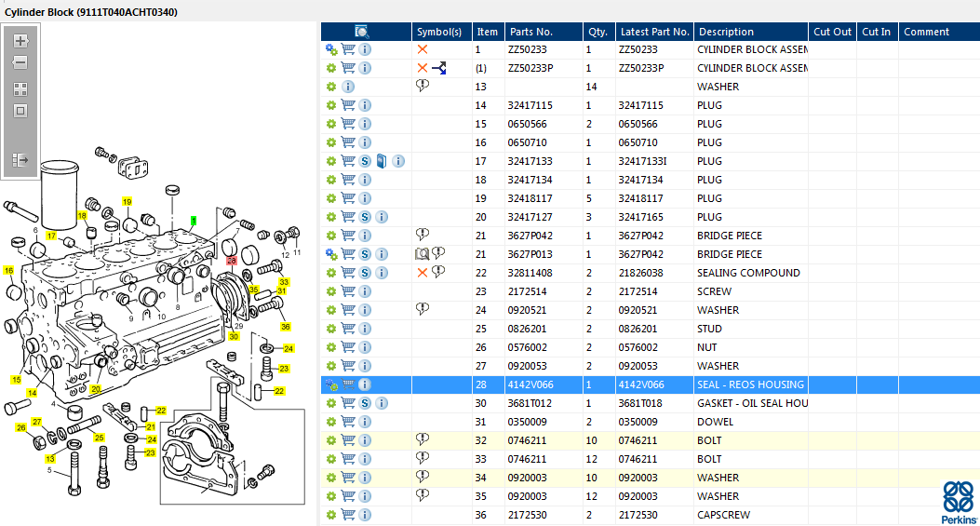This screenshot has height=526, width=980.
Task: Select callout 16 on the diagram
Action: click(8, 271)
